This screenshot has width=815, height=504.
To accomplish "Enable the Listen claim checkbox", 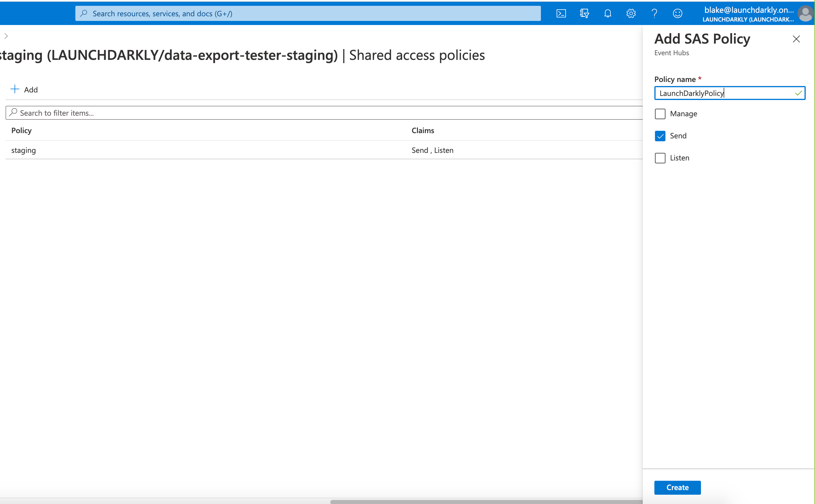I will coord(660,158).
